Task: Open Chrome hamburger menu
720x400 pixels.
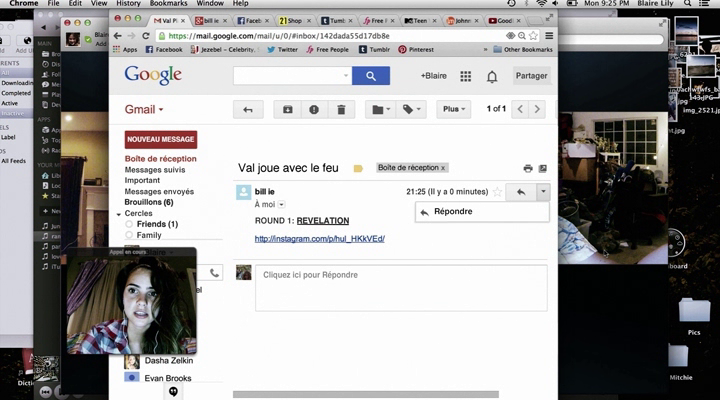Action: 549,35
